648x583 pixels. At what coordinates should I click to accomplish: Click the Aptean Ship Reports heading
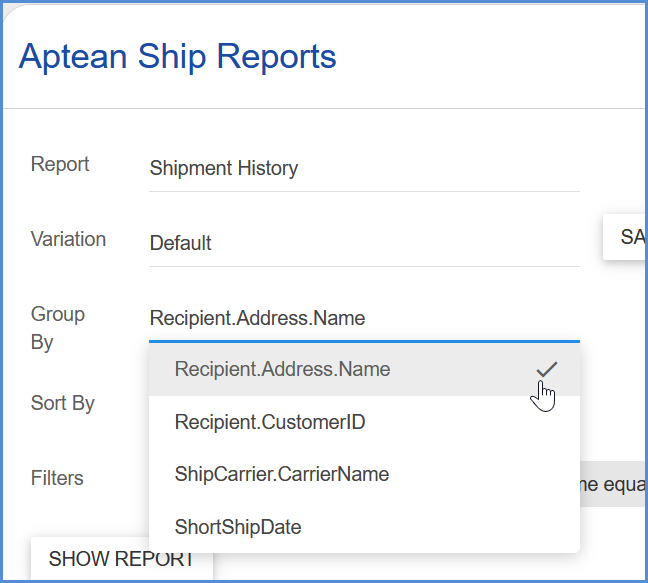tap(177, 57)
